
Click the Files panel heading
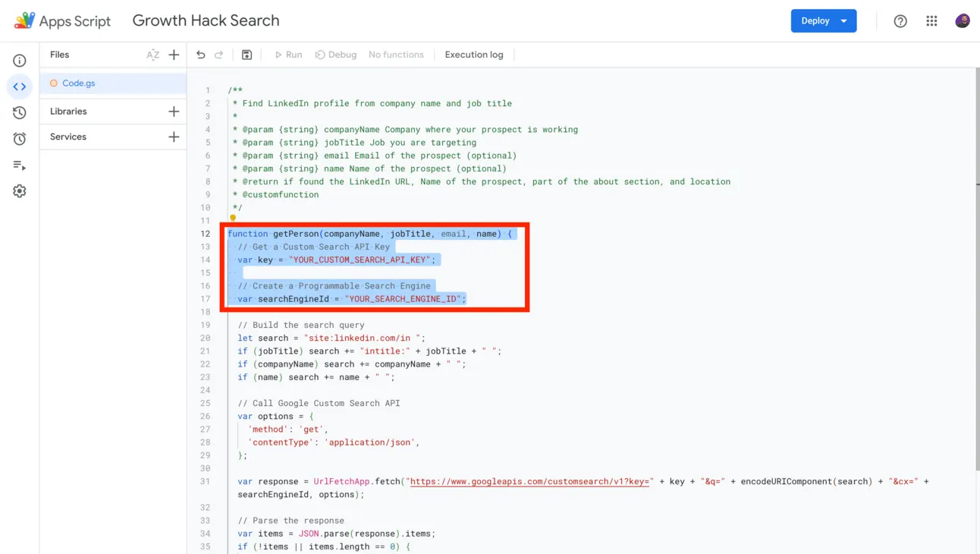click(x=59, y=55)
